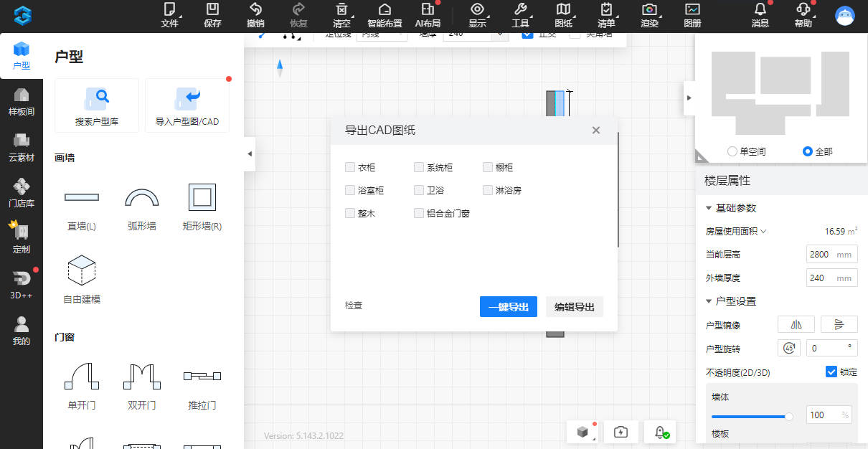Click the 一键导出 export button
868x449 pixels.
click(508, 306)
